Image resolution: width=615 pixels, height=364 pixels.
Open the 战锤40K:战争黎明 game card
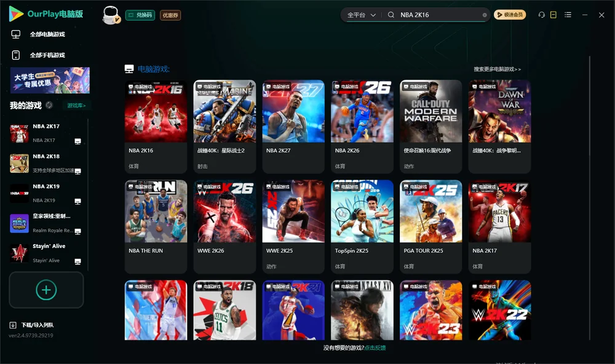pyautogui.click(x=499, y=127)
